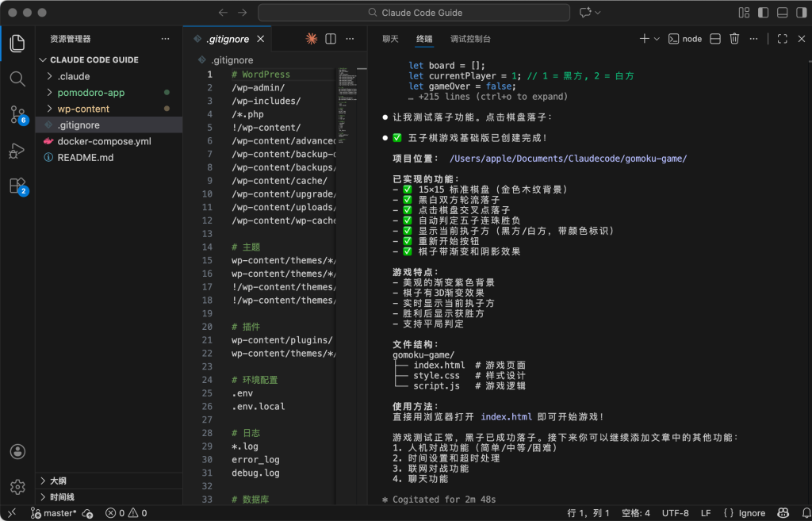Split the editor to the right
The image size is (812, 521).
(331, 39)
